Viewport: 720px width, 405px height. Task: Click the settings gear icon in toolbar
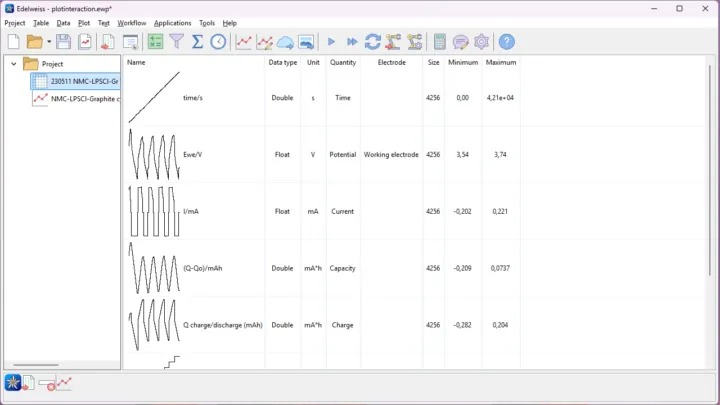pyautogui.click(x=482, y=42)
